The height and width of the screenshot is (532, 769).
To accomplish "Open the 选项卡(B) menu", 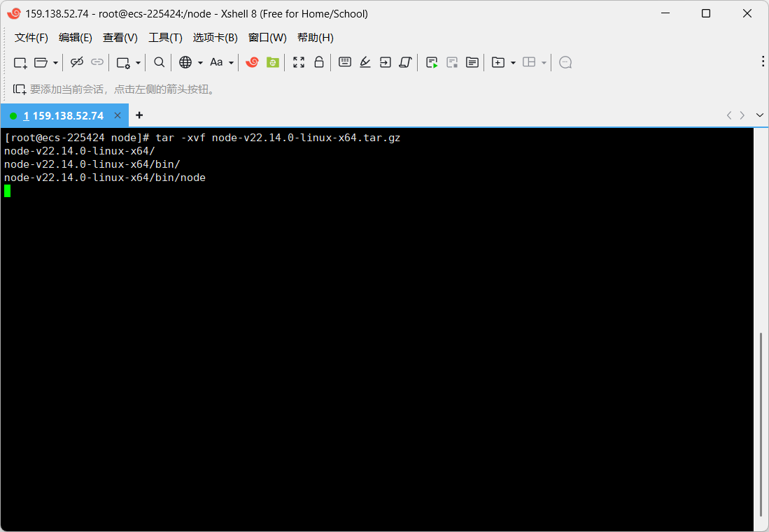I will click(216, 38).
